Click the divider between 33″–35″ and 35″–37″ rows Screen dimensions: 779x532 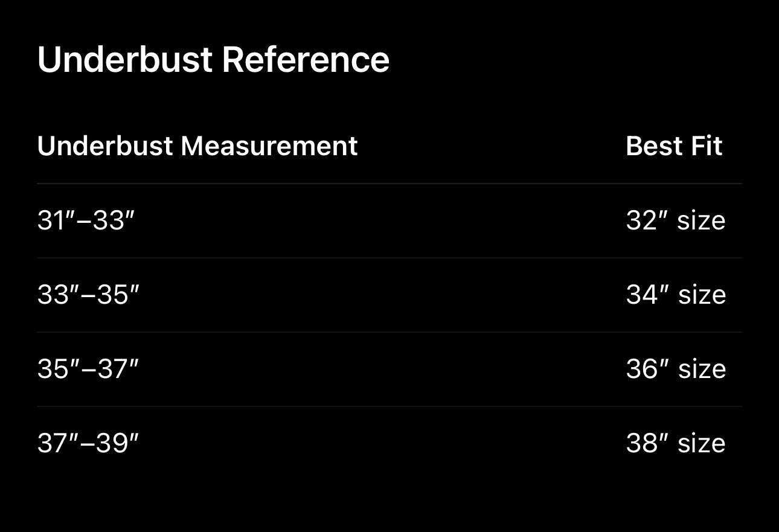[x=389, y=332]
